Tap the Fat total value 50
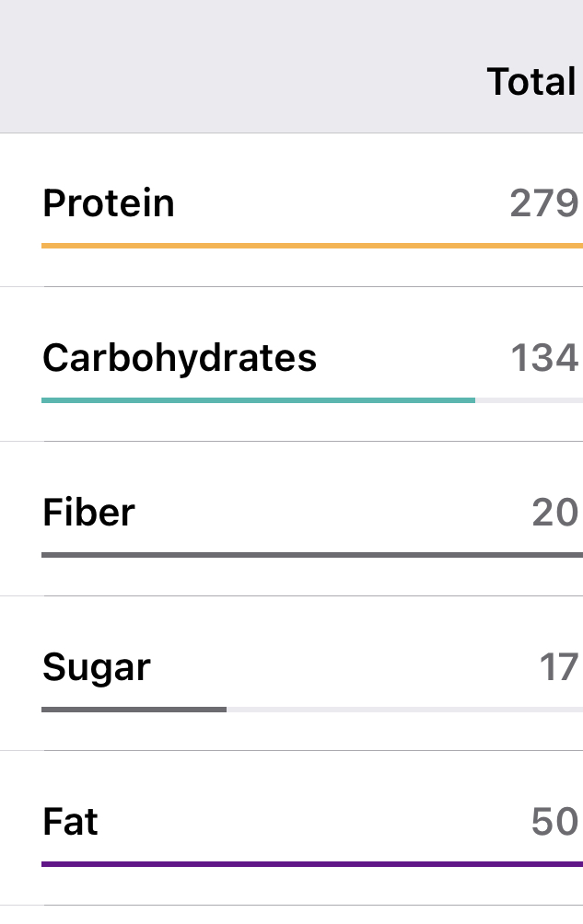 coord(554,822)
